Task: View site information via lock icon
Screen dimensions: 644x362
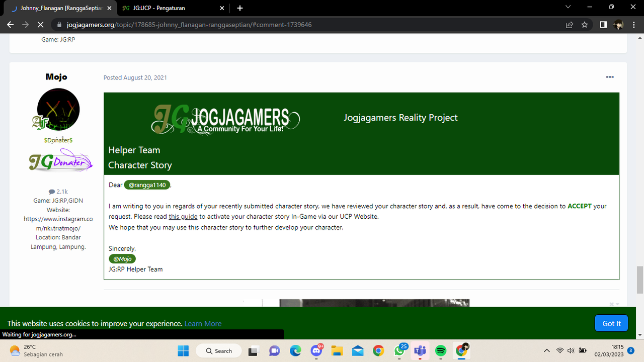Action: click(x=59, y=24)
